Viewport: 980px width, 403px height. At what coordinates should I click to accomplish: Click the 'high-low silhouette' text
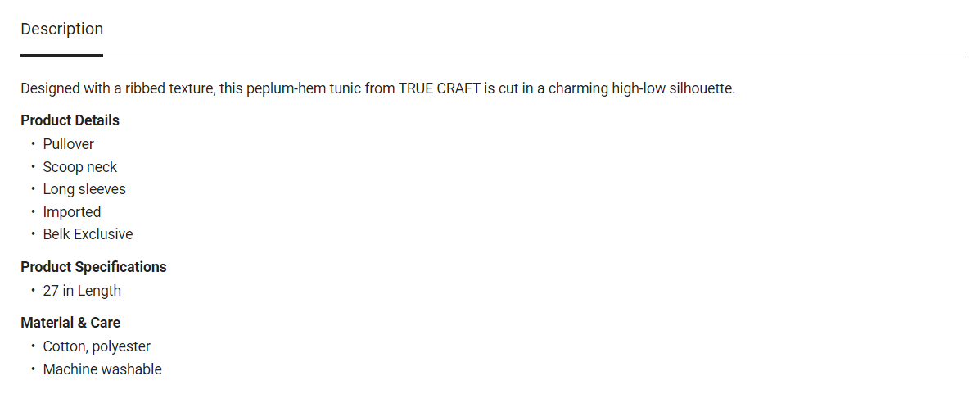point(673,88)
